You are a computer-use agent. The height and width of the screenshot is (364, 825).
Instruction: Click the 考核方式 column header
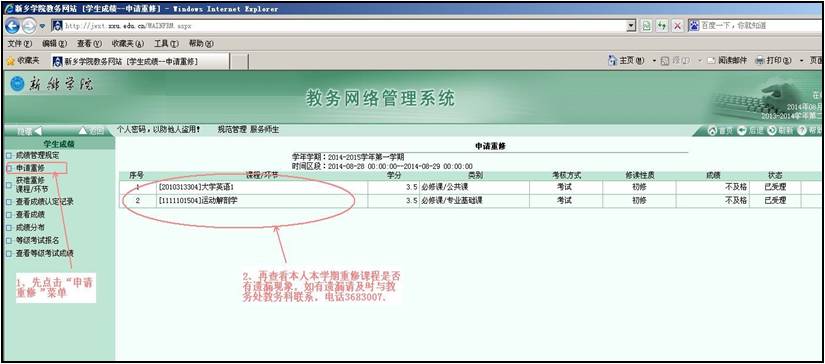point(566,176)
